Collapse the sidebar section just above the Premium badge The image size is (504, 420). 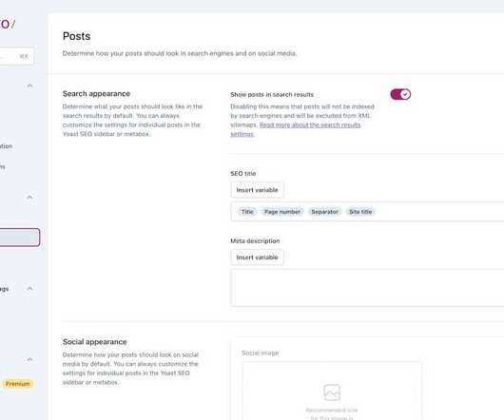tap(29, 359)
